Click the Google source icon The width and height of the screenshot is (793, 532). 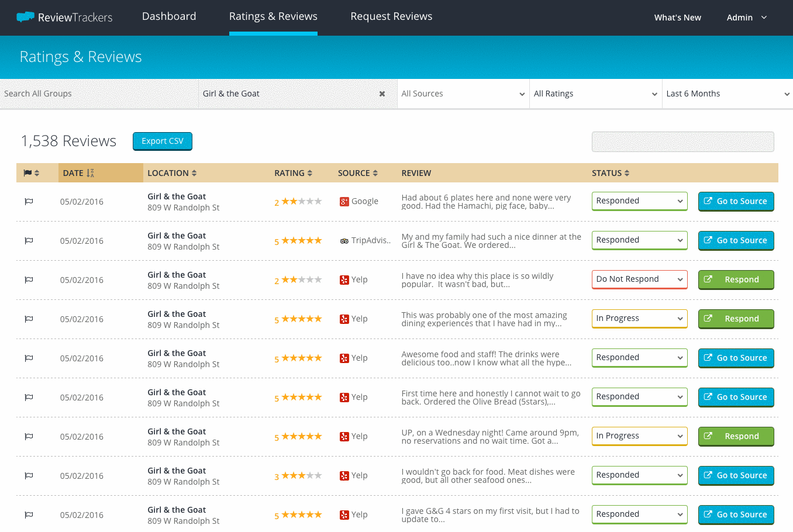coord(344,202)
